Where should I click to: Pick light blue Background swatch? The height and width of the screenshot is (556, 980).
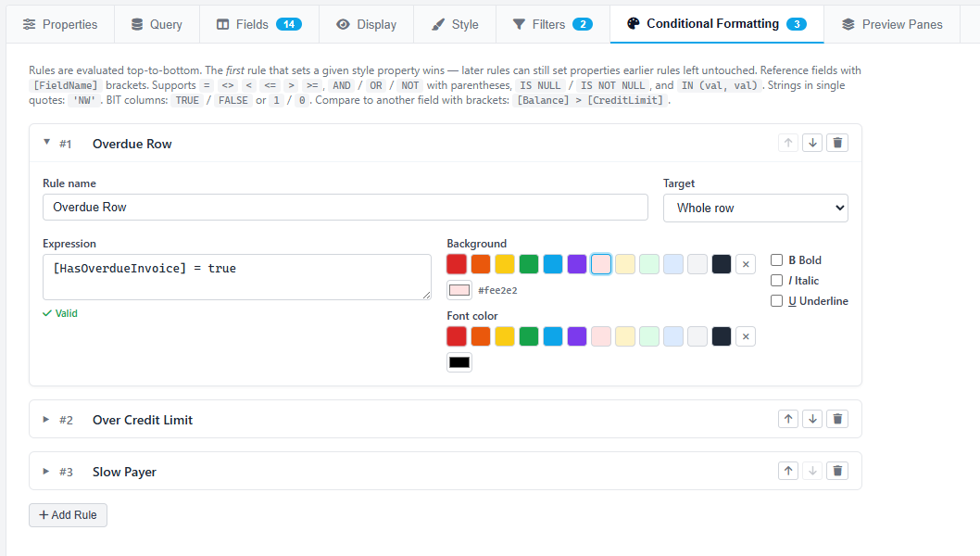click(x=673, y=264)
